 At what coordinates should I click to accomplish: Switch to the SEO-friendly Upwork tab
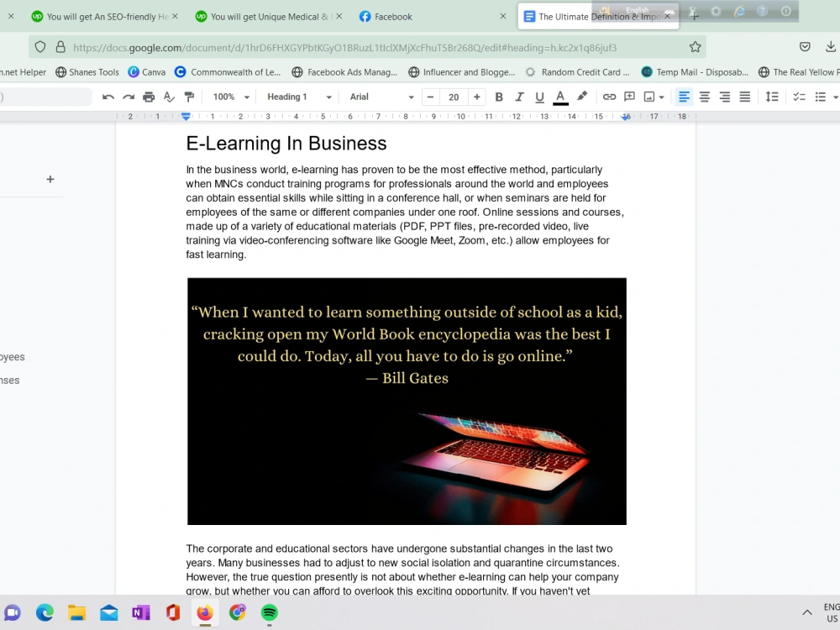click(100, 17)
